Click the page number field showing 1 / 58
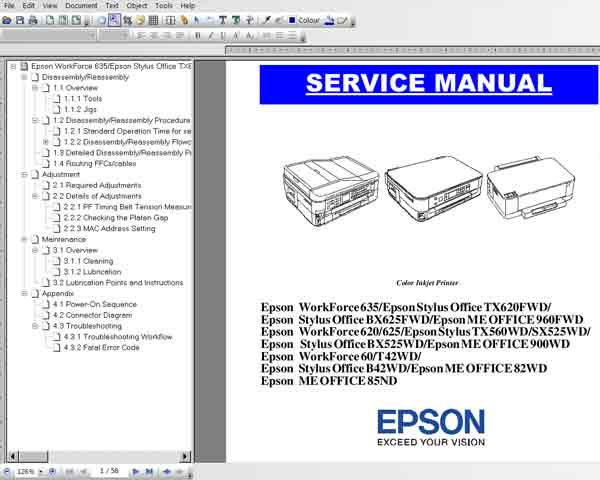600x480 pixels. coord(109,471)
